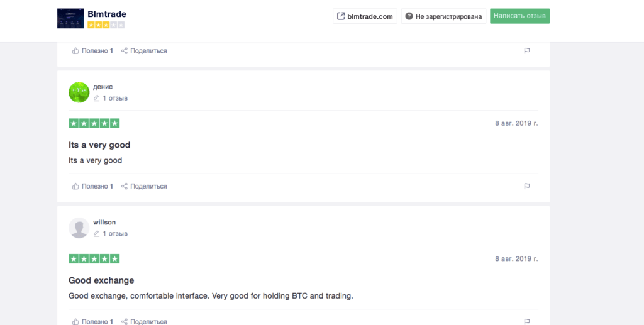
Task: Open the blmtrade.com external link
Action: 365,16
